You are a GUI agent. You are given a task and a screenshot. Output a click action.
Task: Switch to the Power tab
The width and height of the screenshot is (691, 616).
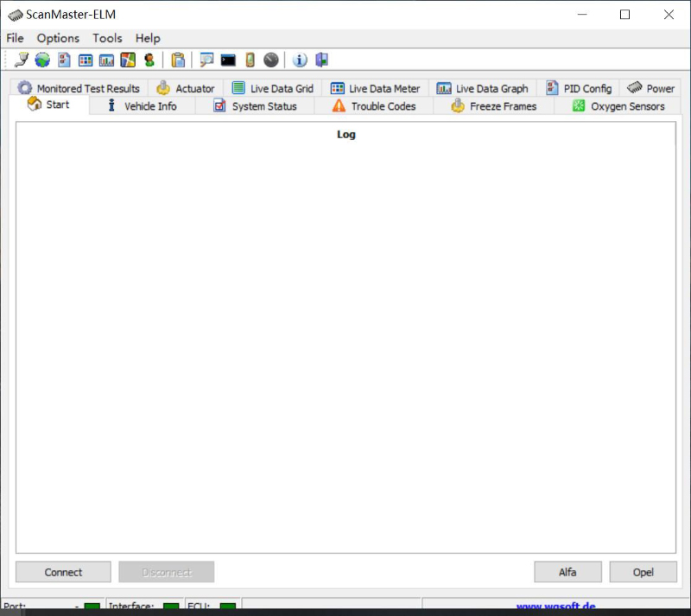pos(651,88)
